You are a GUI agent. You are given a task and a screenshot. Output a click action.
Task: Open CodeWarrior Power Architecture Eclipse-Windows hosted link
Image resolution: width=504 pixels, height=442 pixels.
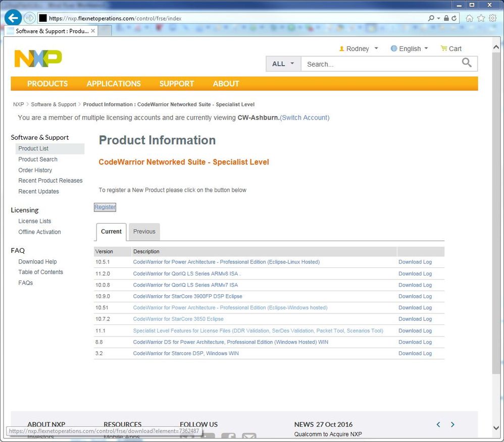click(230, 308)
